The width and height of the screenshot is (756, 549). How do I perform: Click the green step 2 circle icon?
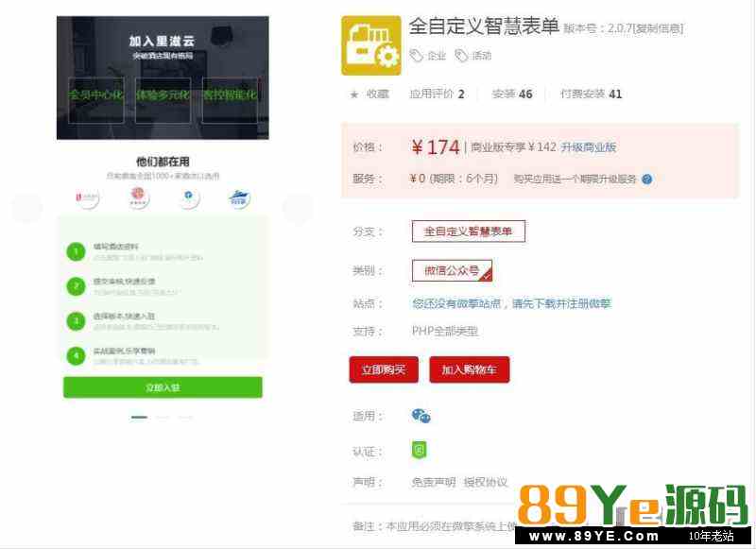click(x=76, y=286)
